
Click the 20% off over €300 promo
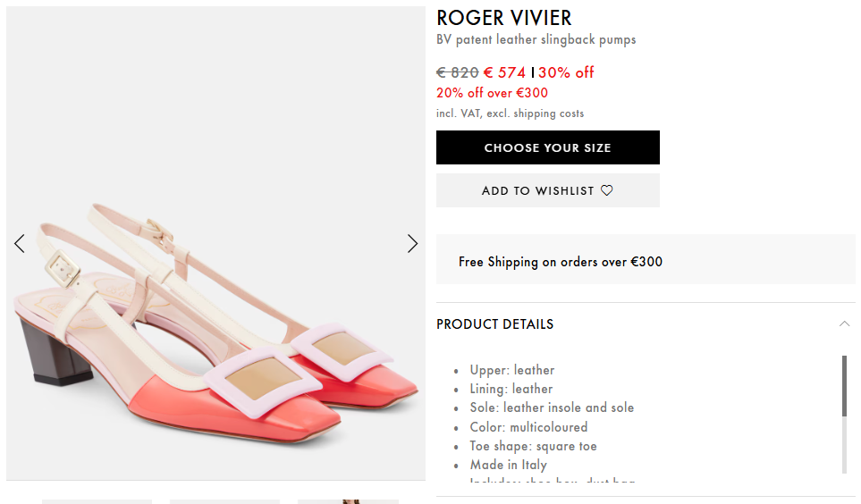click(492, 93)
